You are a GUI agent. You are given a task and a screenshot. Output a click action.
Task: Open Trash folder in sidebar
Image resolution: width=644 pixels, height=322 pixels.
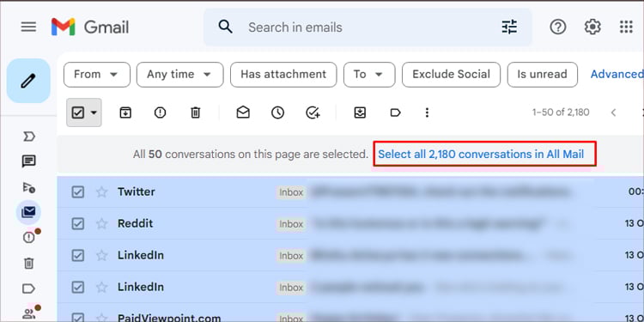click(x=28, y=263)
